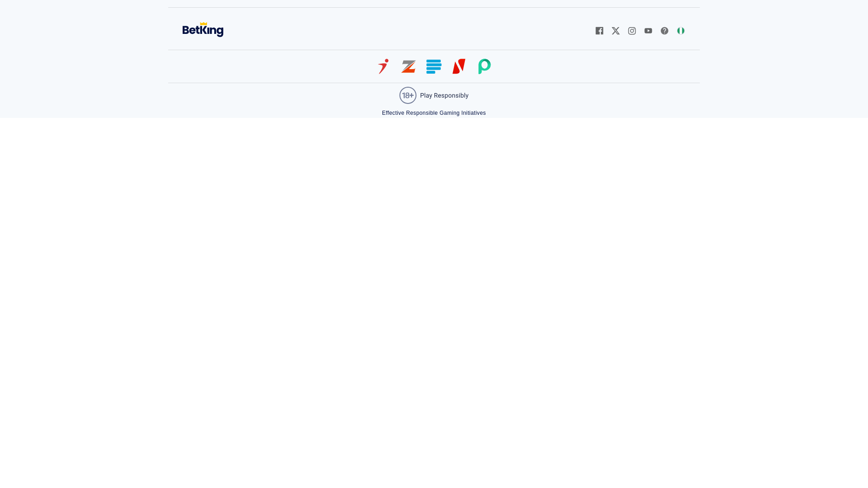
Task: Select the blue stacked-lines Paystack logo
Action: pyautogui.click(x=434, y=66)
